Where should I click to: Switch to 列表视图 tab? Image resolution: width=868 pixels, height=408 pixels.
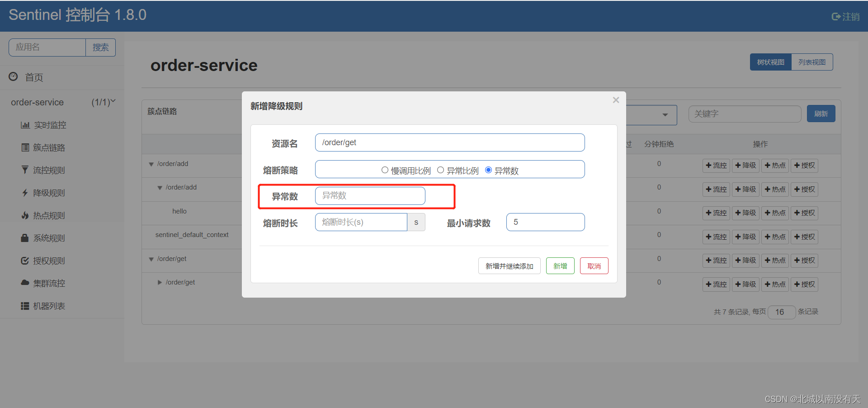pyautogui.click(x=812, y=62)
